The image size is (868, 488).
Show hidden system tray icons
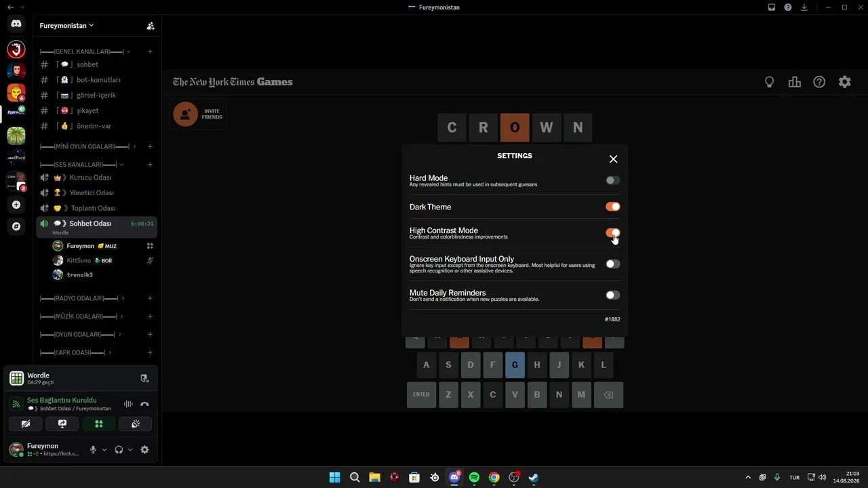click(748, 478)
